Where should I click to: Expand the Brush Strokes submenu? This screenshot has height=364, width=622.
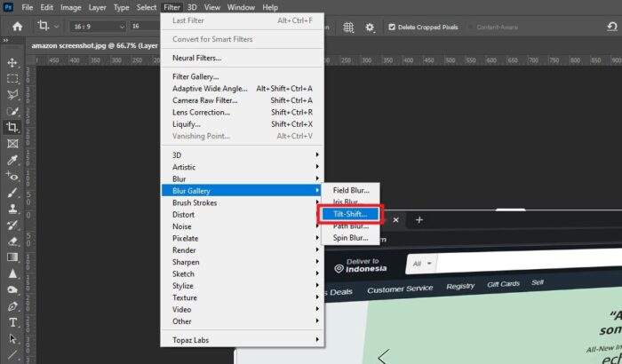click(x=243, y=202)
